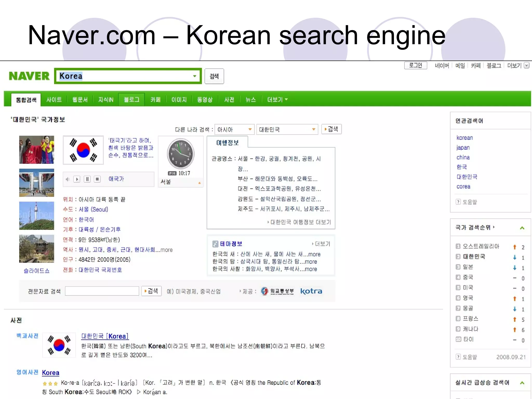This screenshot has height=399, width=532.
Task: Click 검색 button for 전문자료 검색
Action: [151, 291]
